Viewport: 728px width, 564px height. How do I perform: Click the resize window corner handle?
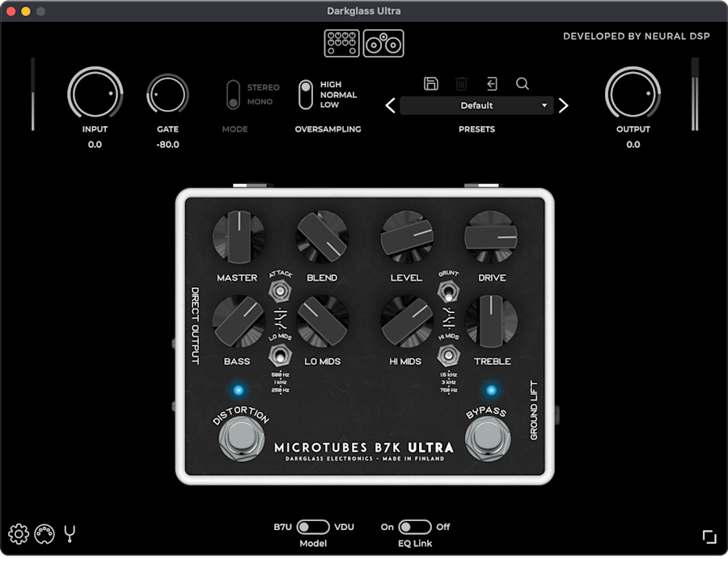[x=709, y=536]
